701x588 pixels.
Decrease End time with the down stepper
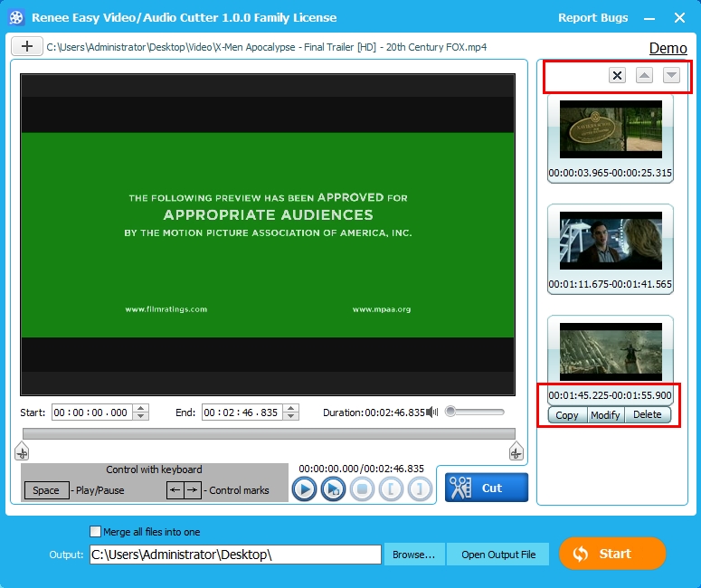(x=290, y=416)
